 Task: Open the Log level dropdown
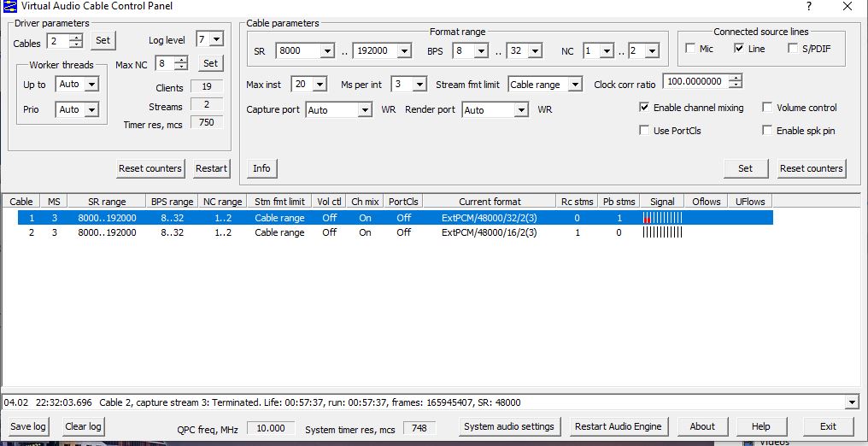pos(215,39)
